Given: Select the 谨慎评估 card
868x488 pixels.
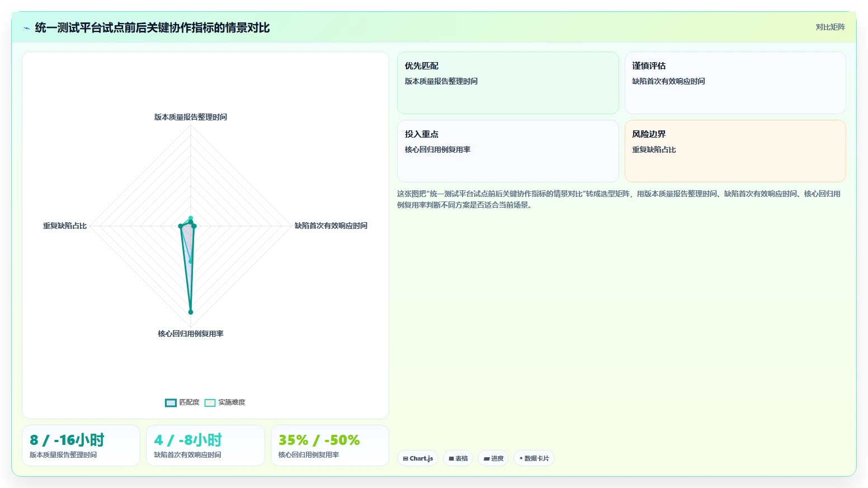Looking at the screenshot, I should 735,83.
